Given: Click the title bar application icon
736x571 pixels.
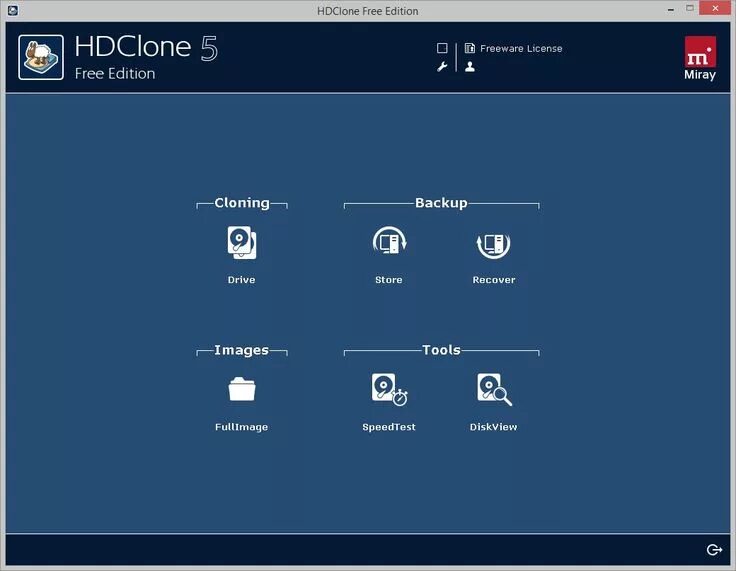Looking at the screenshot, I should tap(13, 10).
